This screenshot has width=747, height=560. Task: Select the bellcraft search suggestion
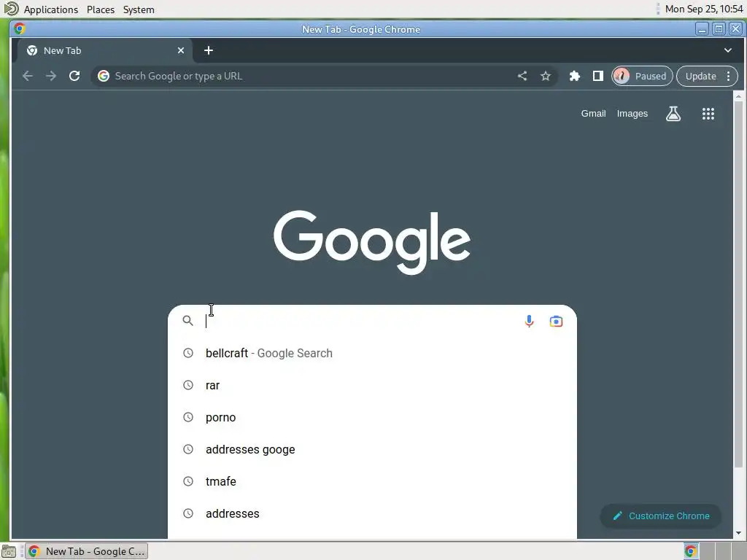click(x=372, y=354)
